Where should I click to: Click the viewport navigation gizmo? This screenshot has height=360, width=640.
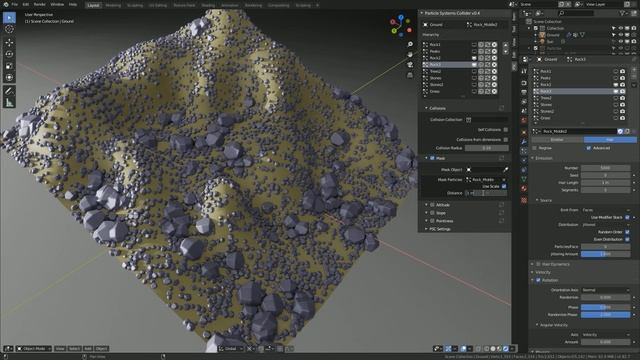[x=400, y=26]
